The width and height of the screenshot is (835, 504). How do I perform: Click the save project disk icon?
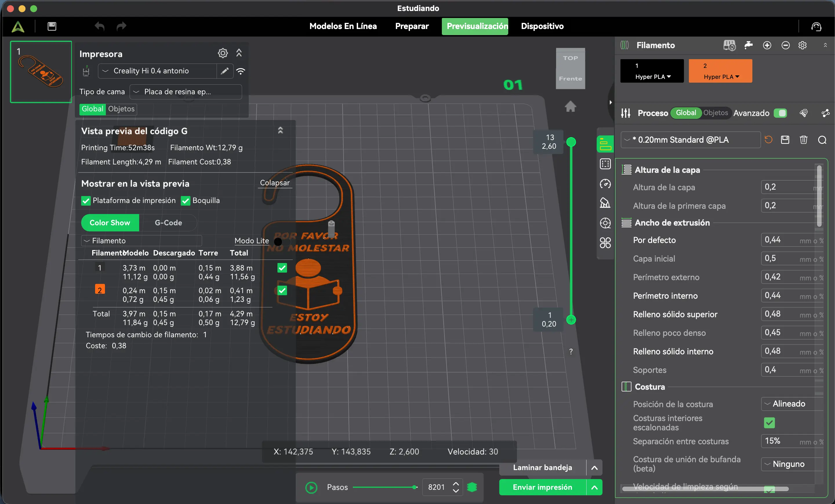52,26
